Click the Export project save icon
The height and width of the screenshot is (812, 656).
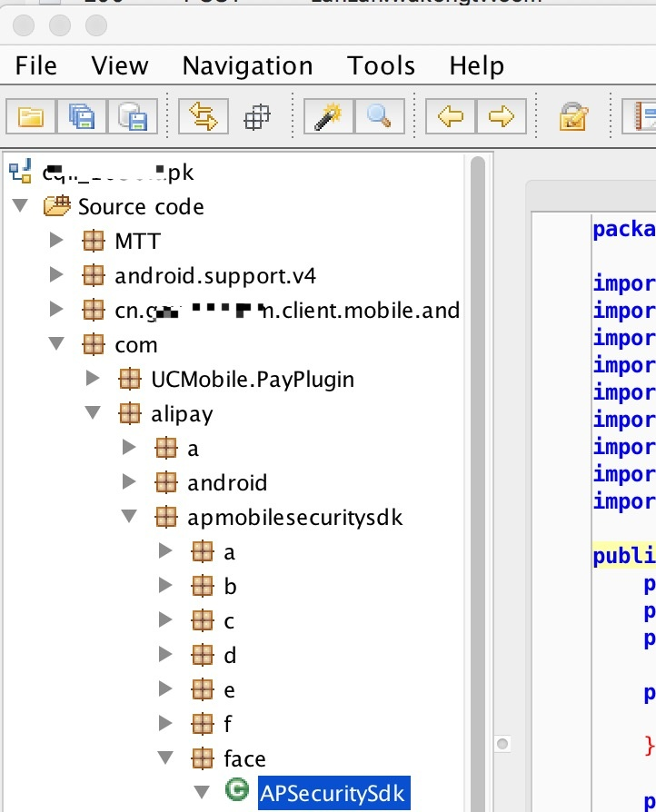[x=133, y=116]
